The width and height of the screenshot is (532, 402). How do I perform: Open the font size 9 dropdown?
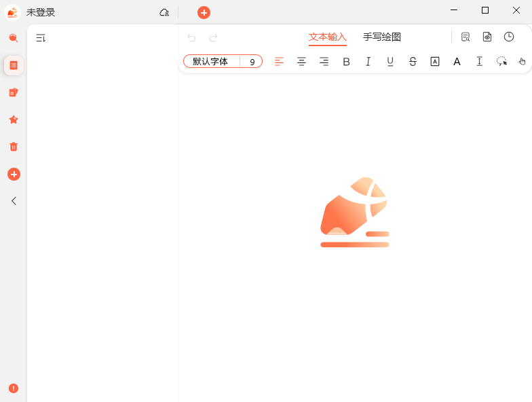point(252,61)
